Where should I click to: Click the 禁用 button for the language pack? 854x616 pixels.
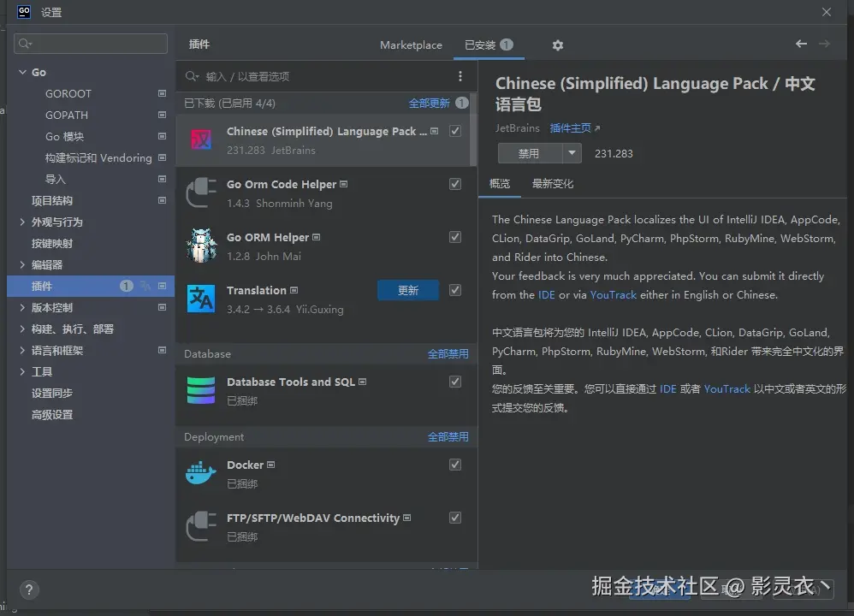click(x=530, y=153)
